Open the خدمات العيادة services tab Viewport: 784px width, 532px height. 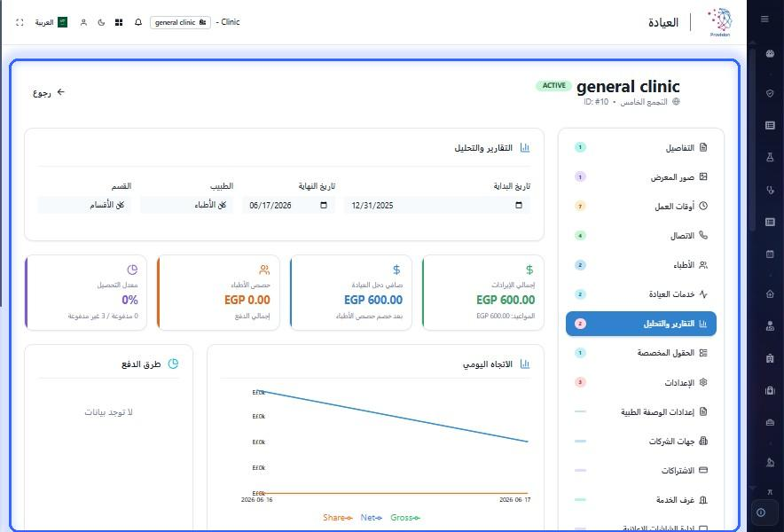pyautogui.click(x=641, y=294)
